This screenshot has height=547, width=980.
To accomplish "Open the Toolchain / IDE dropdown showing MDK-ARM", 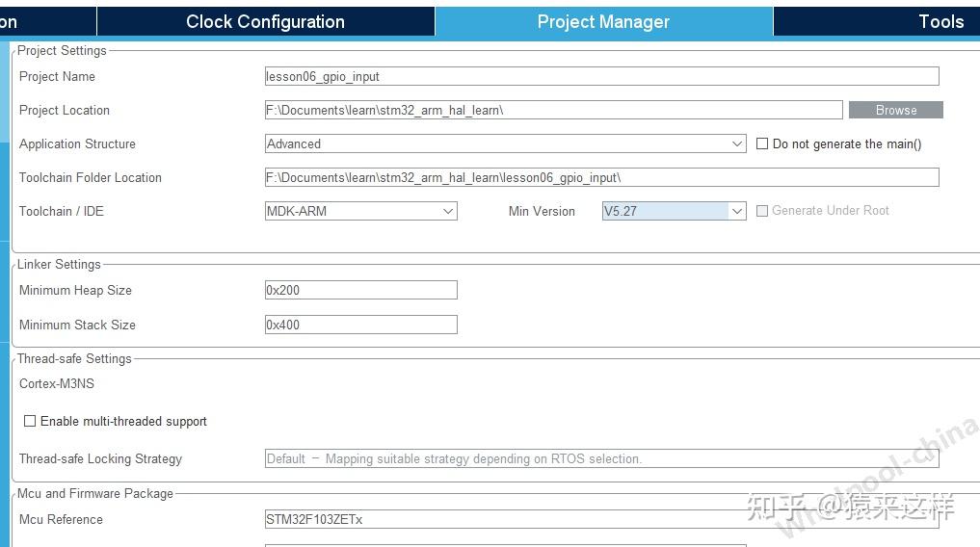I will (360, 211).
